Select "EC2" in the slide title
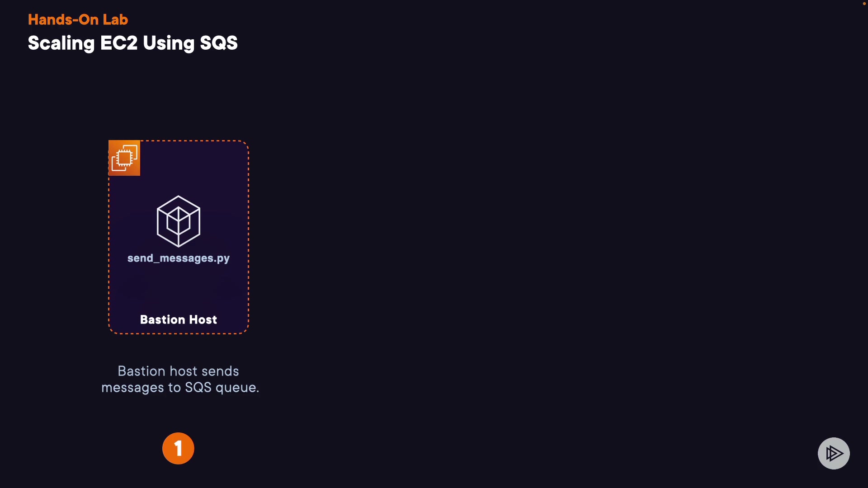 (118, 43)
